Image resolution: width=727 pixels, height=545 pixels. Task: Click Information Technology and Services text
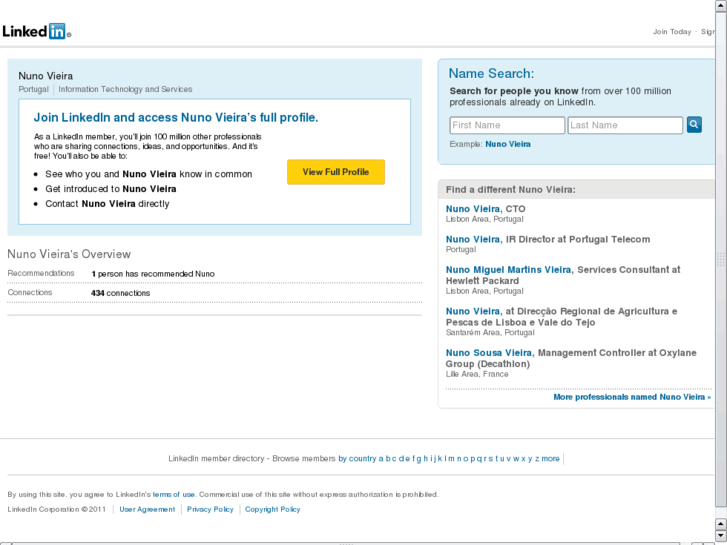coord(125,89)
